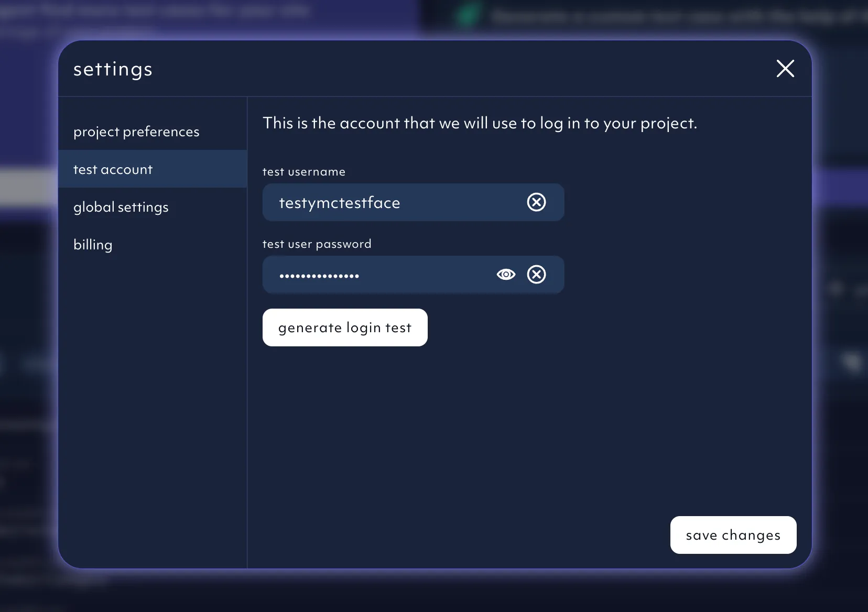Open the global settings section
The width and height of the screenshot is (868, 612).
click(x=121, y=207)
